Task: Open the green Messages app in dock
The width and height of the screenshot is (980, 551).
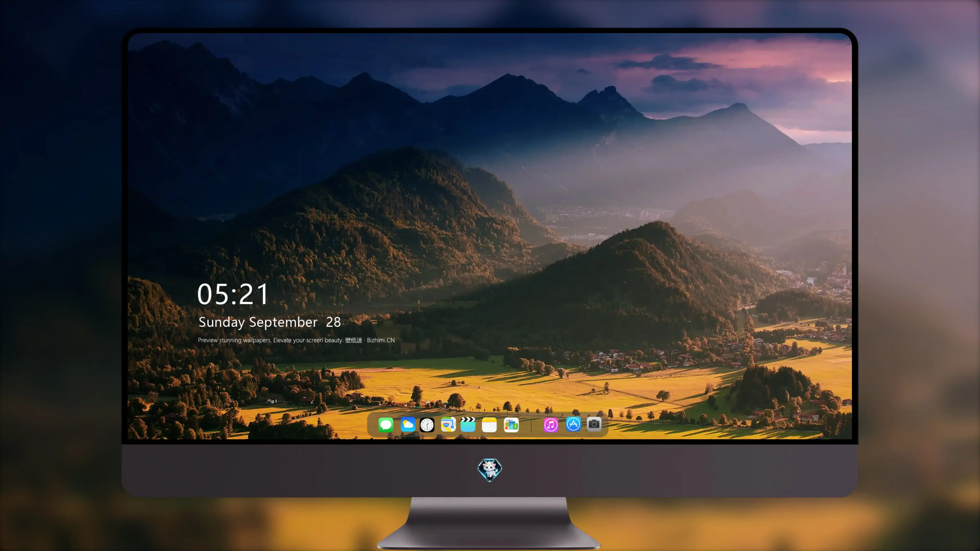Action: (x=385, y=425)
